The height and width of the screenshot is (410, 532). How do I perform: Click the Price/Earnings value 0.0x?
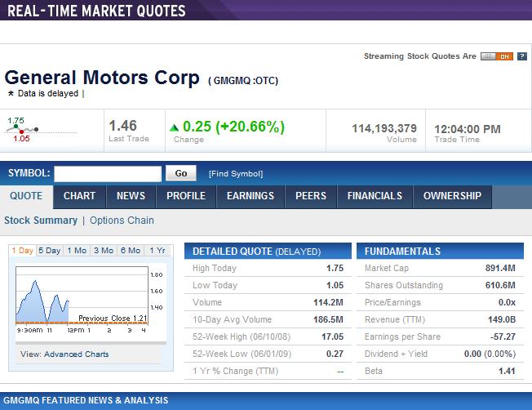[508, 302]
